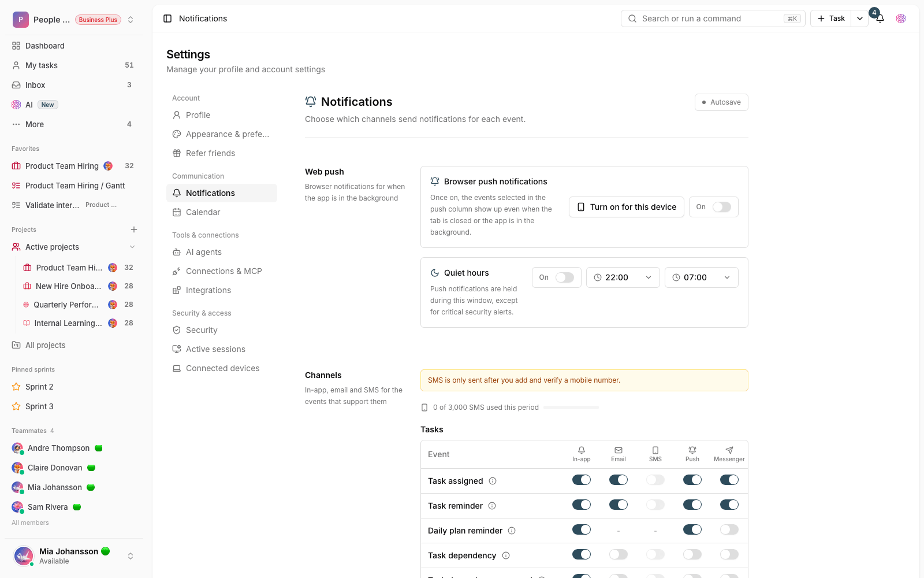Open All members link
The image size is (924, 578).
pyautogui.click(x=30, y=523)
